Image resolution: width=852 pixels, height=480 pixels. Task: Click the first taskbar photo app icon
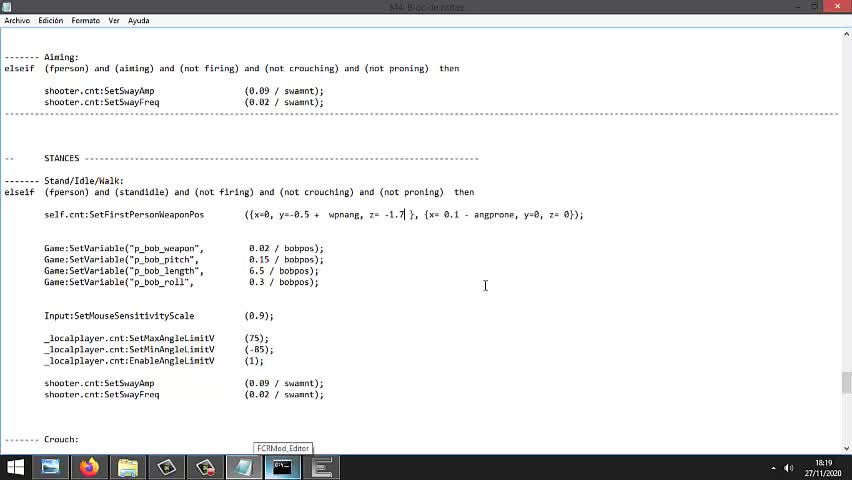51,467
